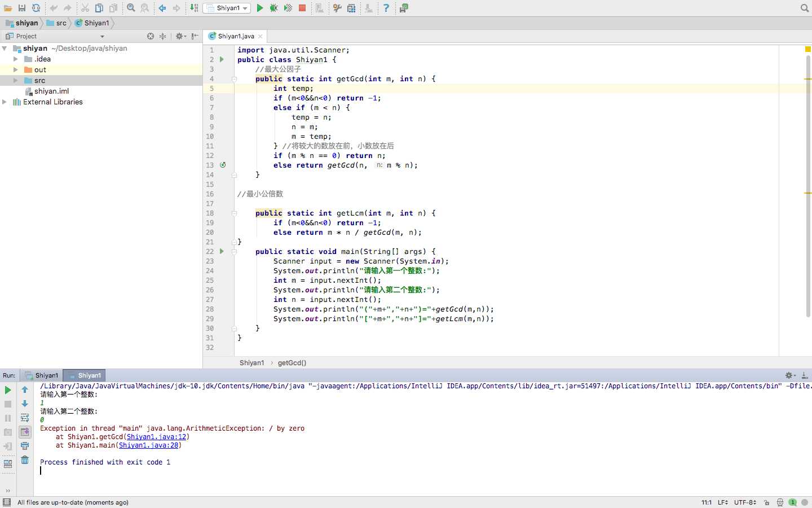Run main using the green gutter arrow at line 22
The height and width of the screenshot is (508, 812).
222,252
